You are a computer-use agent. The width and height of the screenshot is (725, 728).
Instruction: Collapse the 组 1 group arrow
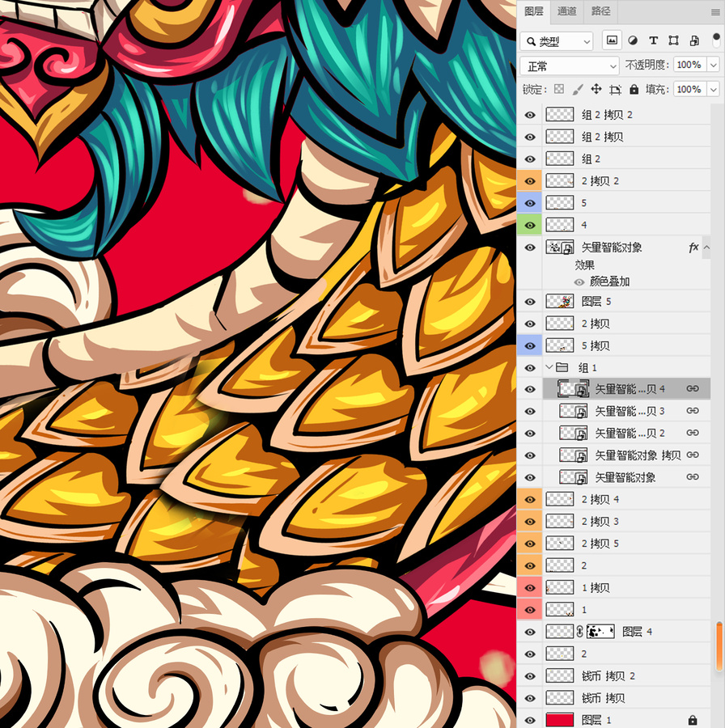pyautogui.click(x=549, y=367)
